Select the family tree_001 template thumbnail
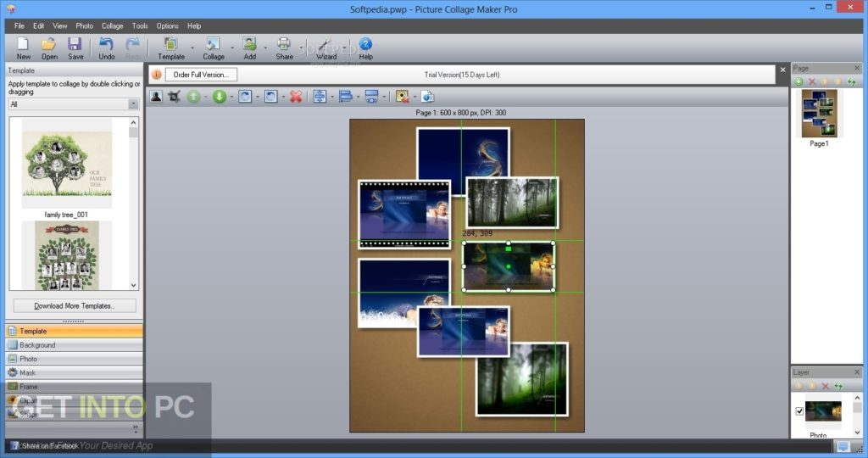 66,164
